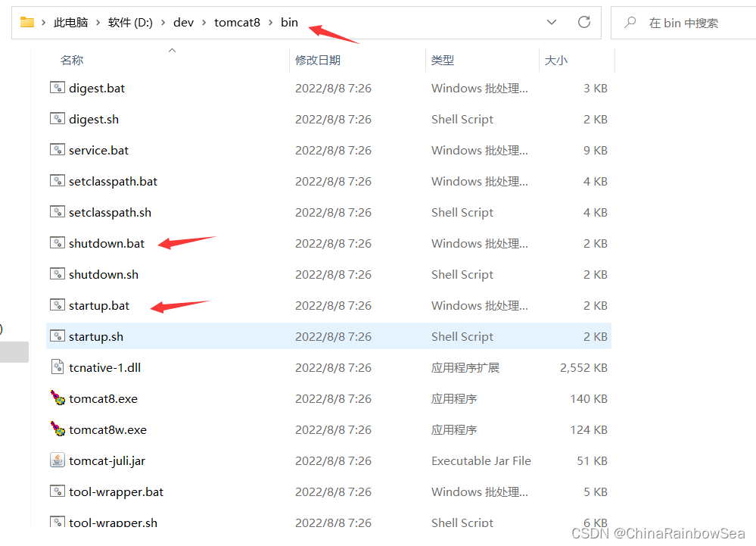756x546 pixels.
Task: Go to dev folder breadcrumb
Action: (183, 23)
